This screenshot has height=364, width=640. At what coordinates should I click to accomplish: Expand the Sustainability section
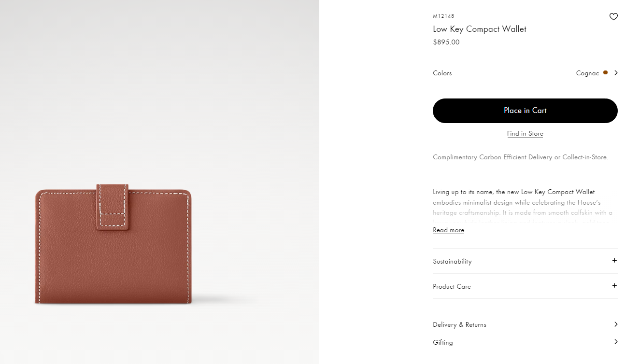click(x=526, y=261)
